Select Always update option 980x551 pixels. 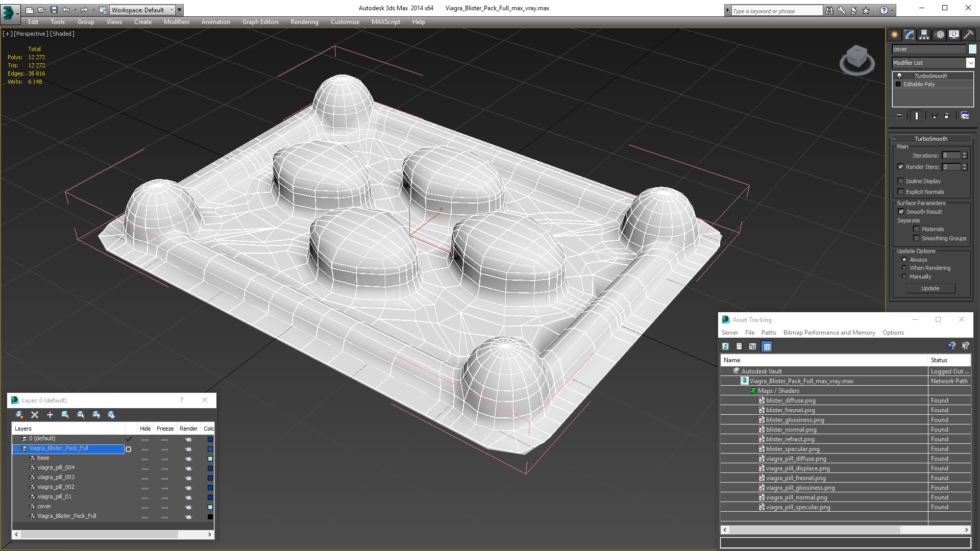(x=904, y=260)
